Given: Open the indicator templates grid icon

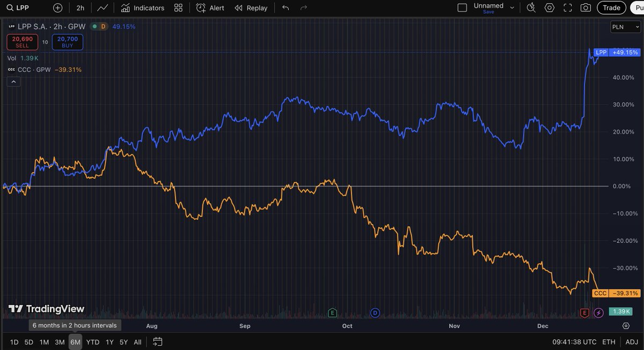Looking at the screenshot, I should pyautogui.click(x=179, y=8).
